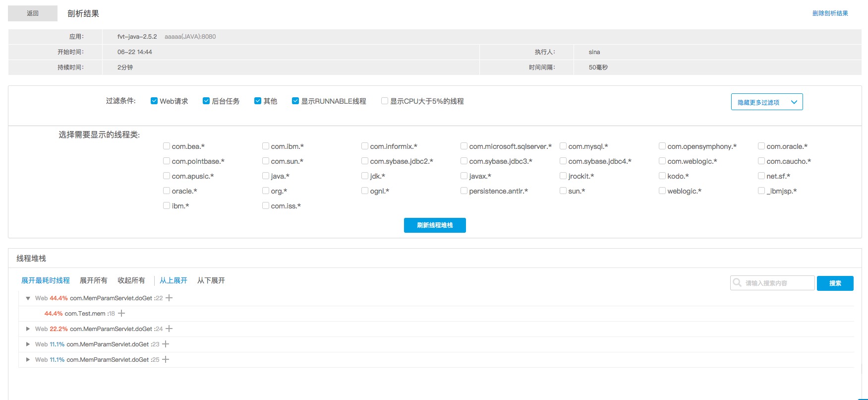868x400 pixels.
Task: Uncheck the 其他 filter checkbox
Action: [x=258, y=101]
